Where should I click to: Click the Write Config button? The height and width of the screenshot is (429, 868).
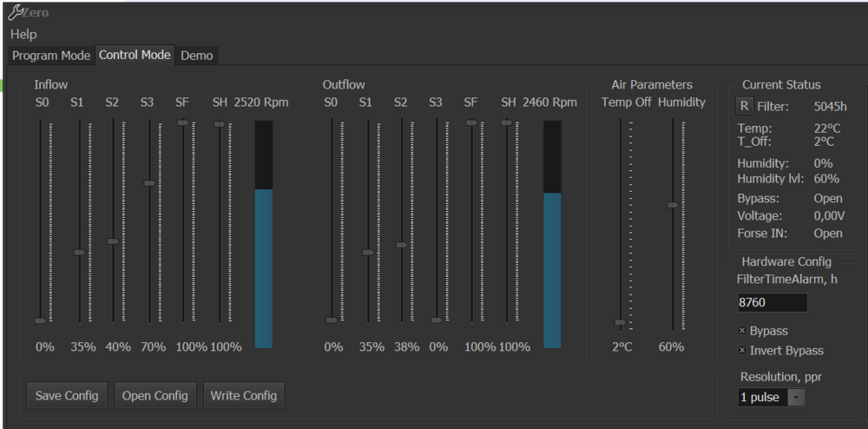click(x=244, y=395)
